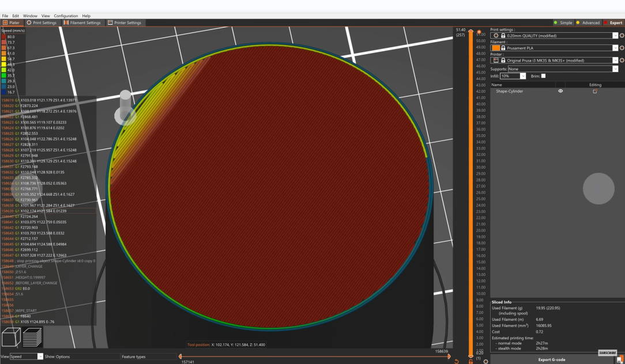Image resolution: width=625 pixels, height=364 pixels.
Task: Open Supports dropdown showing None
Action: point(563,69)
